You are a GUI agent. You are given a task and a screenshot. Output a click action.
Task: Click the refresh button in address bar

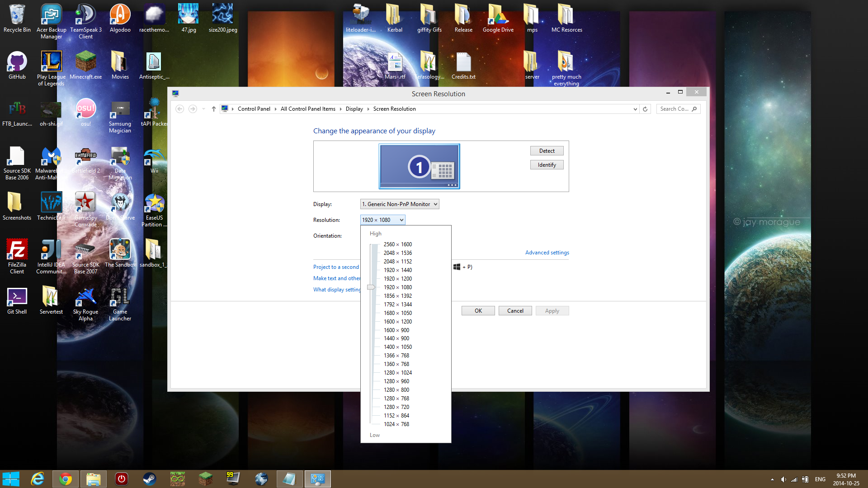coord(645,109)
